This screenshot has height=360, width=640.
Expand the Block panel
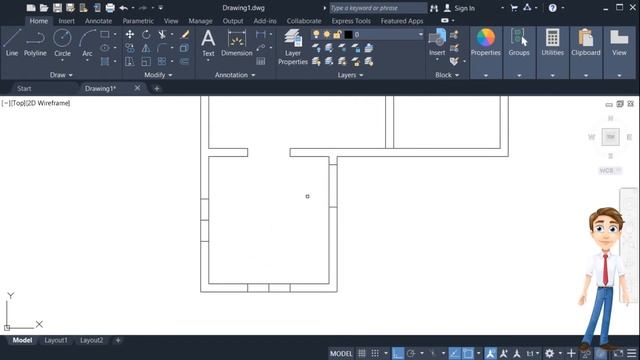(447, 75)
